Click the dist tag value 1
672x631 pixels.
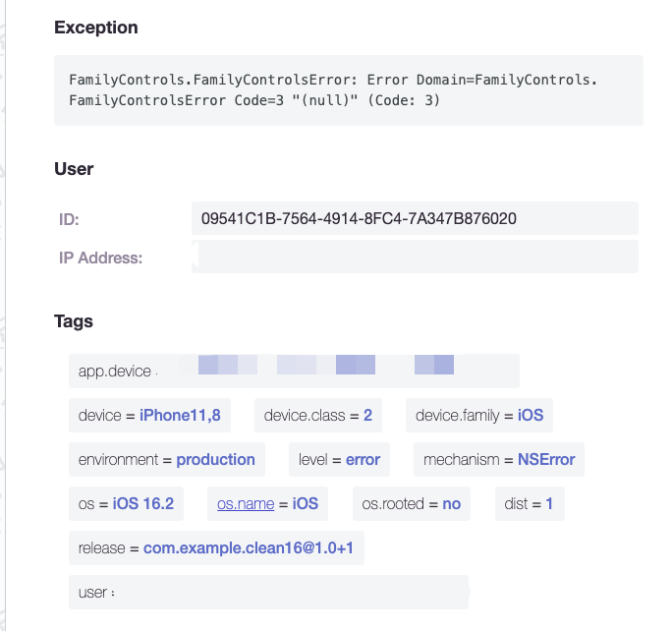pos(549,503)
